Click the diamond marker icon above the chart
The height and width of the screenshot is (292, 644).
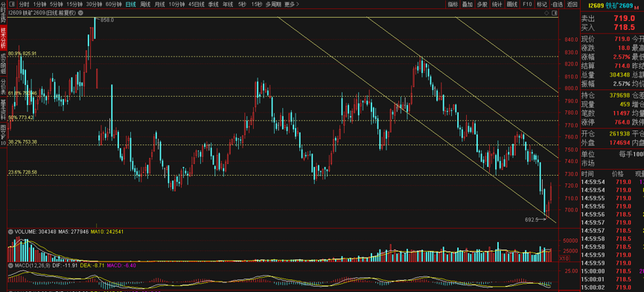(546, 13)
